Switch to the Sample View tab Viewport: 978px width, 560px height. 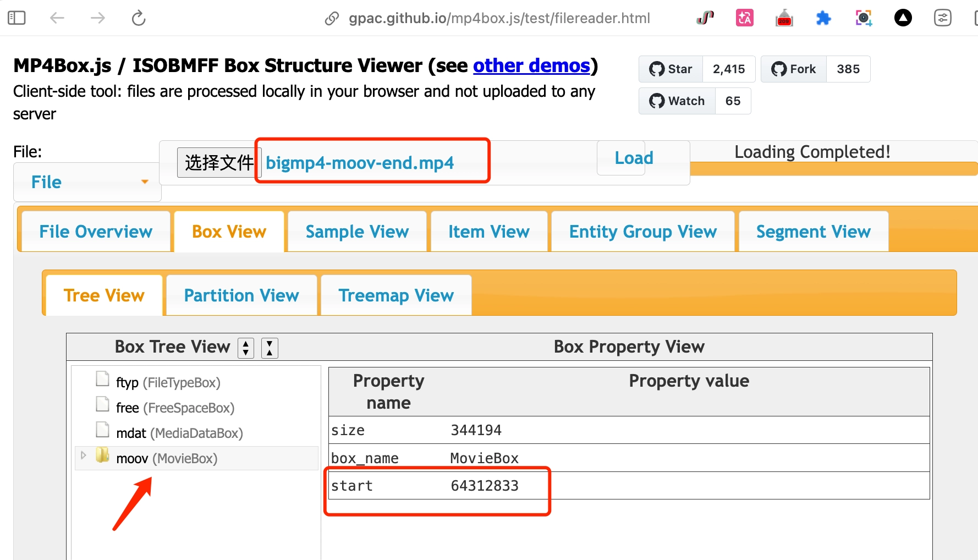[x=358, y=232]
